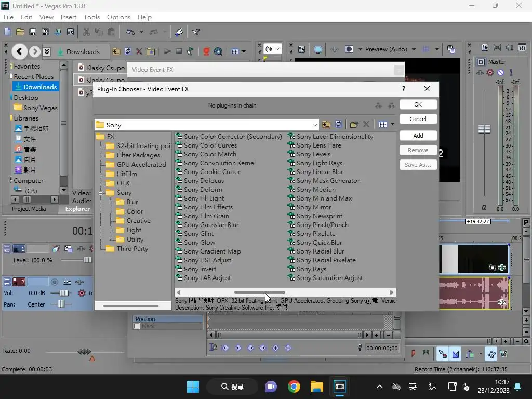This screenshot has height=399, width=532.
Task: Click the New project icon
Action: click(x=7, y=32)
